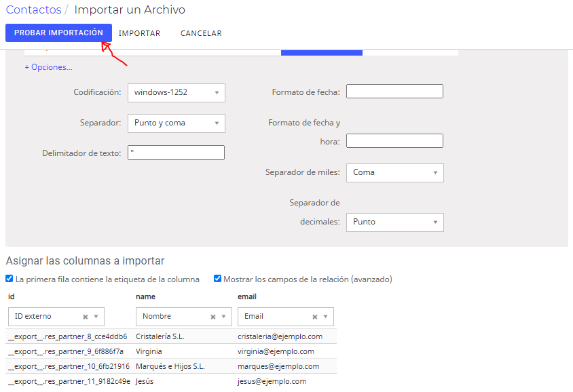The height and width of the screenshot is (392, 573).
Task: Open the Codificación windows-1252 dropdown
Action: click(x=176, y=93)
